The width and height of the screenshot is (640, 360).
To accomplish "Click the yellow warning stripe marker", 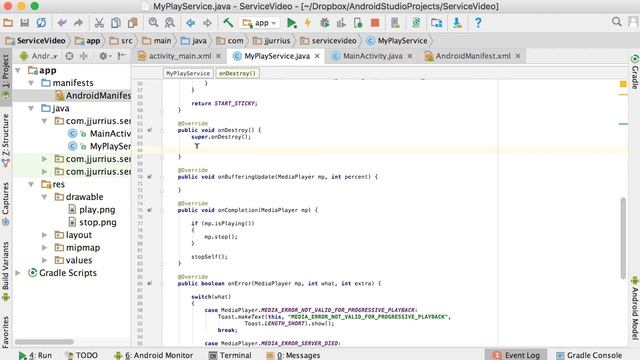I will pyautogui.click(x=623, y=95).
